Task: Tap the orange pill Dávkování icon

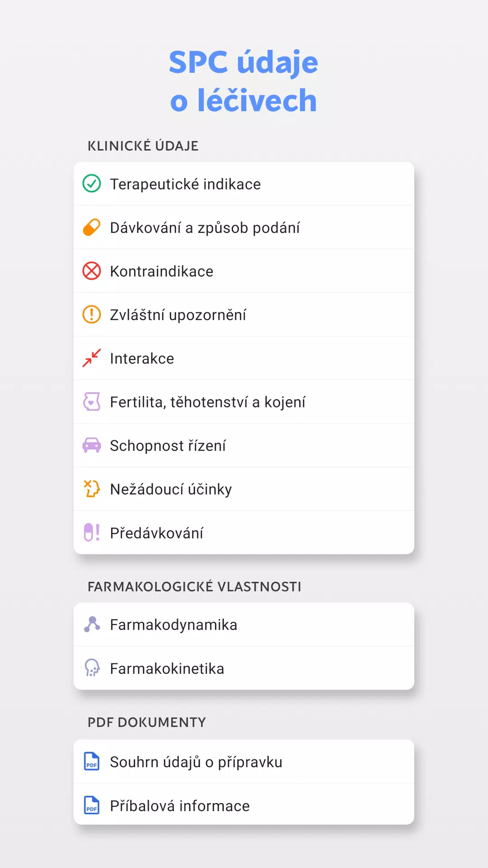Action: point(92,227)
